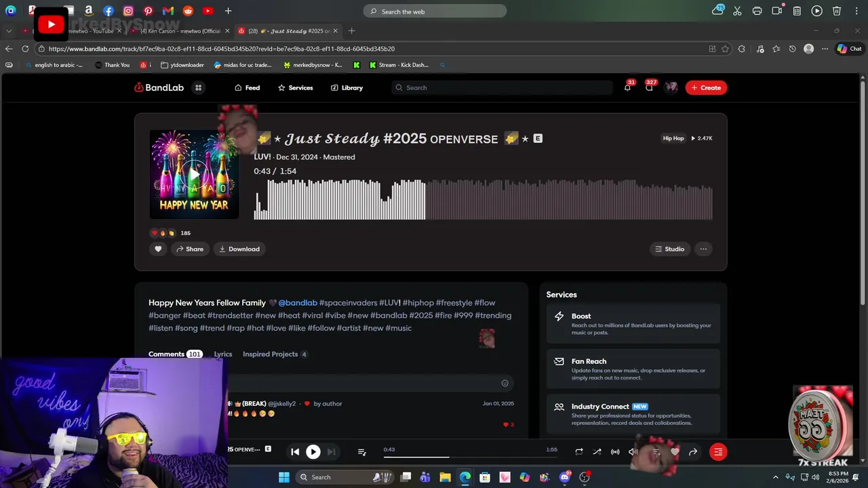Bookmark page with the star icon

(725, 49)
